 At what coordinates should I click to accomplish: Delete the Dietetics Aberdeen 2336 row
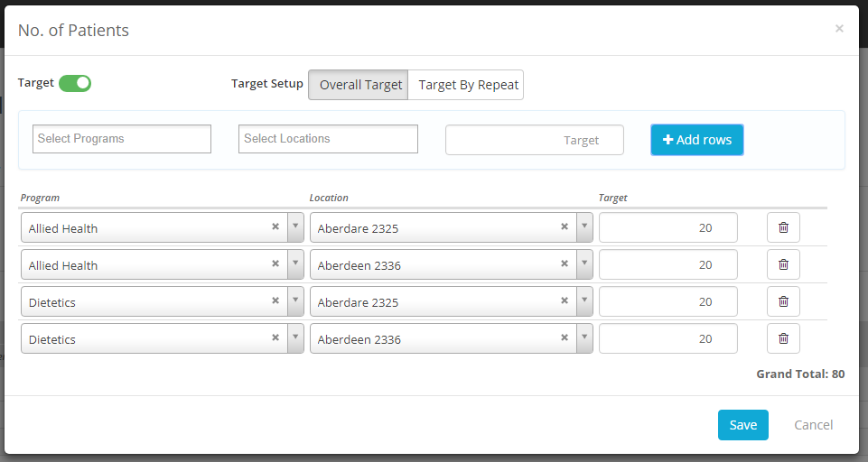coord(783,339)
